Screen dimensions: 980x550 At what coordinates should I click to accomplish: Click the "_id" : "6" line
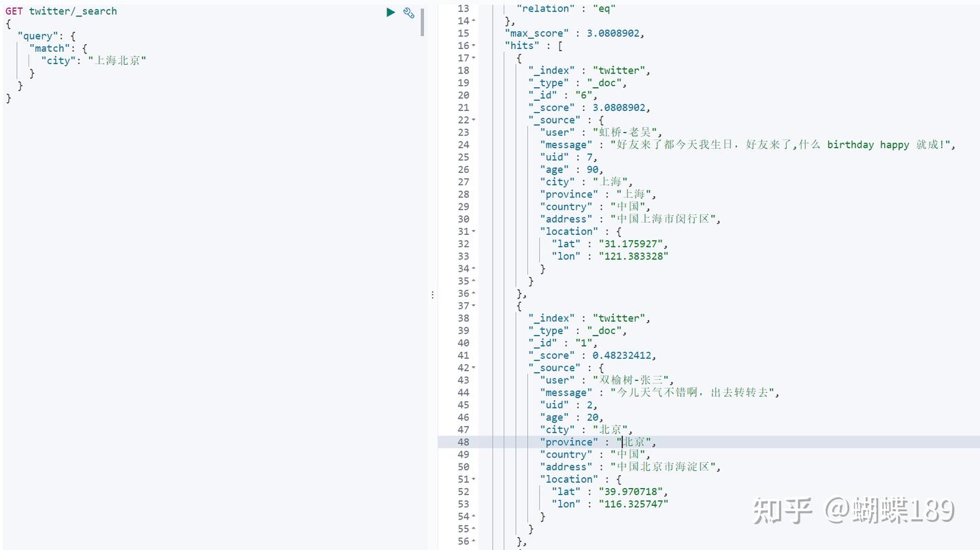[x=563, y=95]
